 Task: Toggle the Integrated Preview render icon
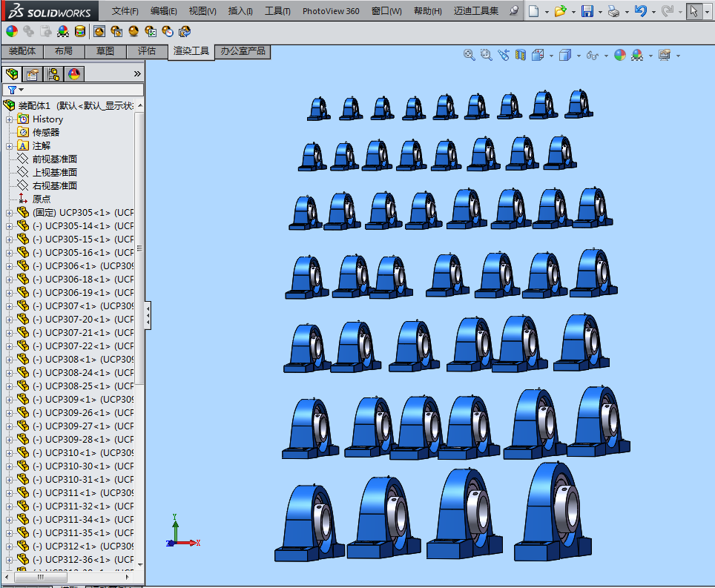[99, 31]
